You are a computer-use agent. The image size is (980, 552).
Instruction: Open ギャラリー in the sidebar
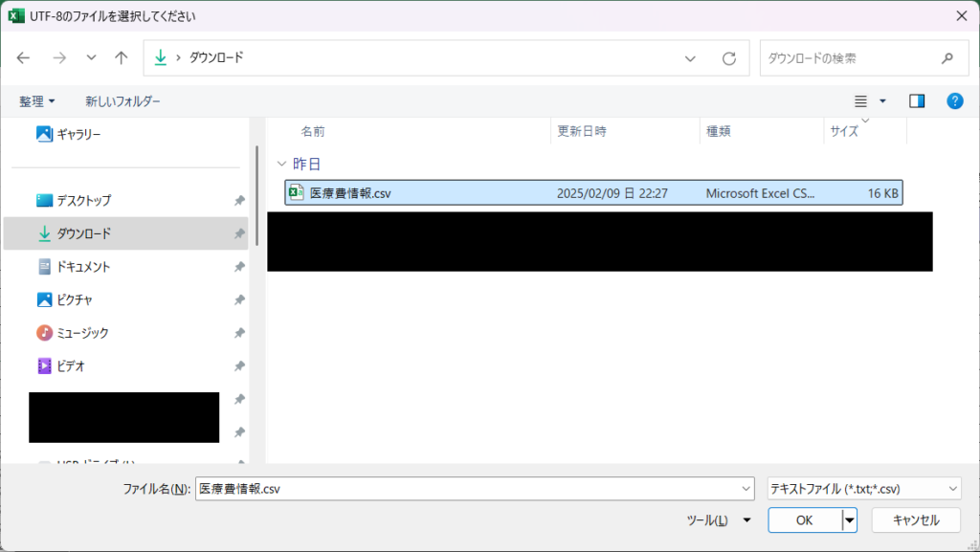click(78, 134)
